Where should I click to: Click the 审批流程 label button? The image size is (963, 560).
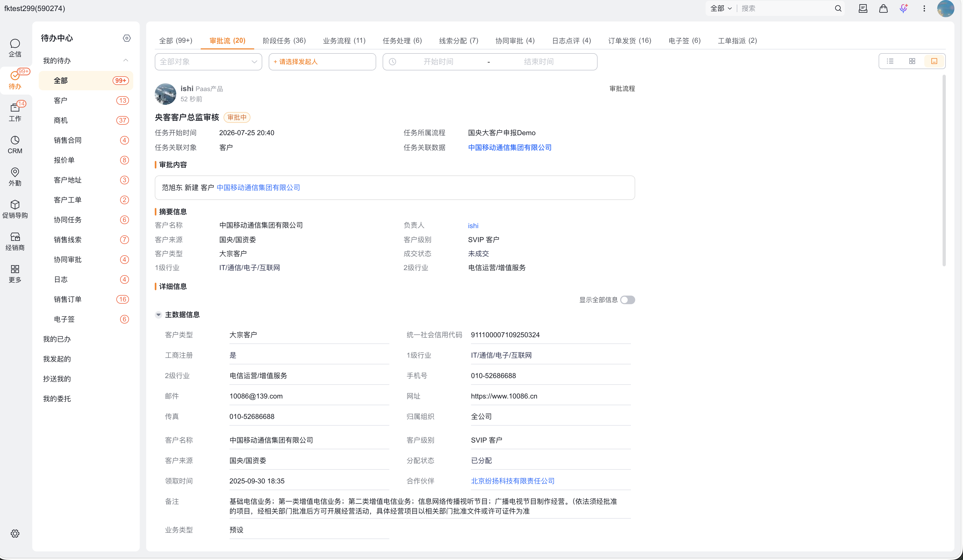tap(622, 89)
